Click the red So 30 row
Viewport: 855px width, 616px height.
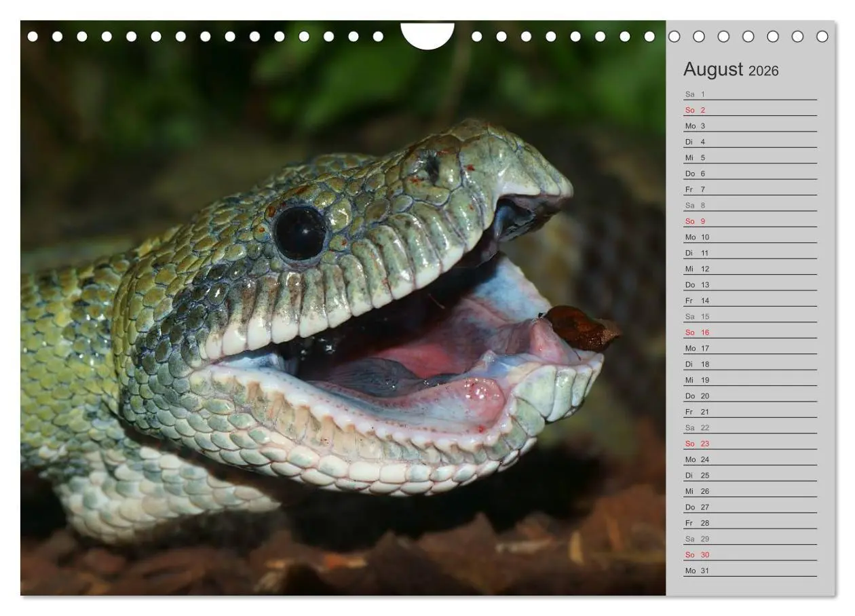click(750, 555)
